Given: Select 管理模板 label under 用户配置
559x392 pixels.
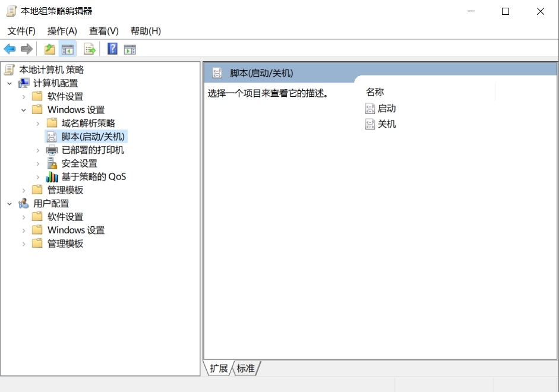Looking at the screenshot, I should pos(65,244).
